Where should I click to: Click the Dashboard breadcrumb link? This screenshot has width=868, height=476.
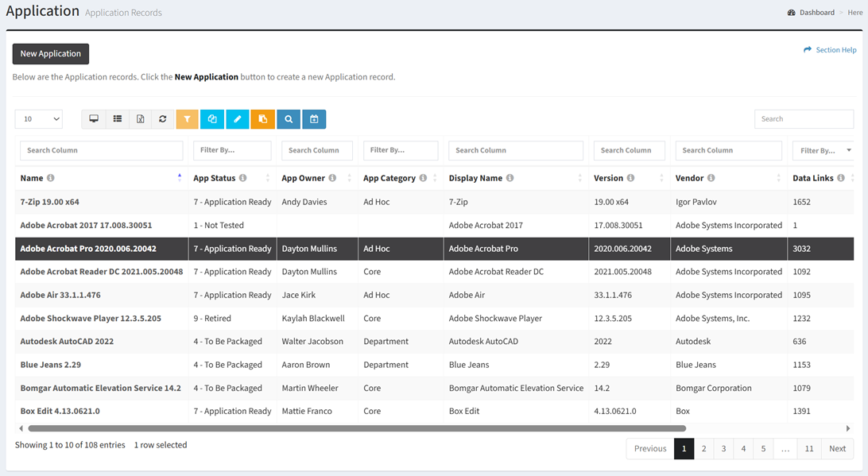point(816,13)
